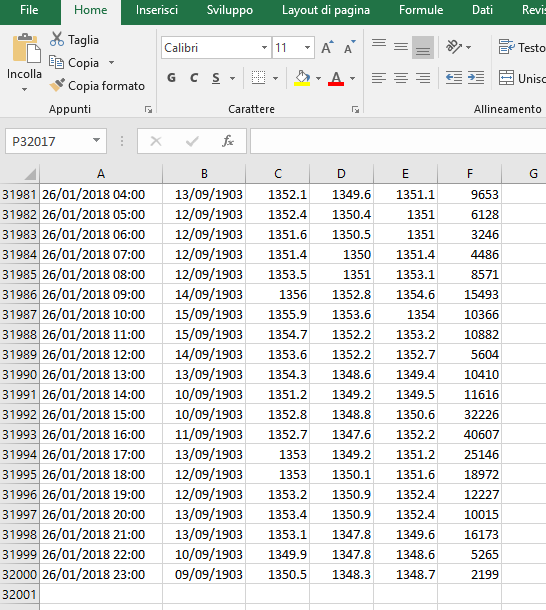Select cell with 26/01/2018 16:00
Screen dimensions: 546x610
(101, 434)
